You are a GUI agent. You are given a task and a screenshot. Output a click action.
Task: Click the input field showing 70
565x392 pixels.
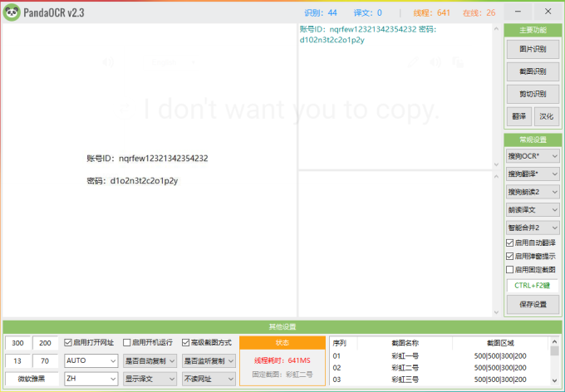(45, 360)
